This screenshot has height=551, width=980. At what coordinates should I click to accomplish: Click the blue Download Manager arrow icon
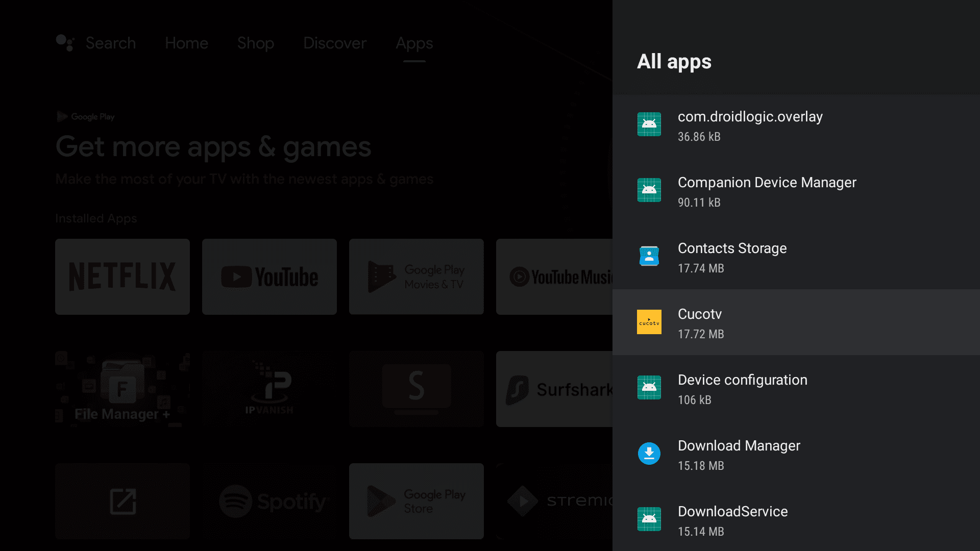tap(649, 454)
